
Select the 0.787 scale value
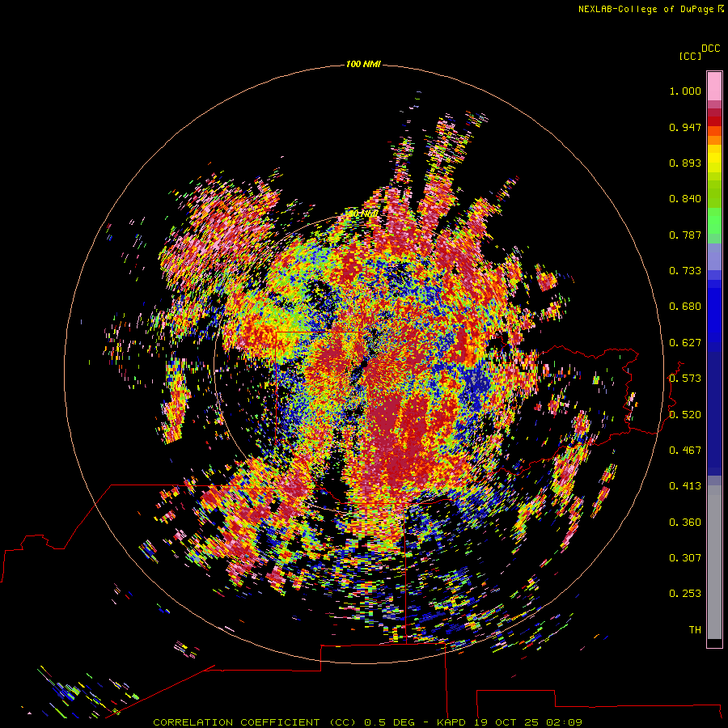[x=685, y=235]
